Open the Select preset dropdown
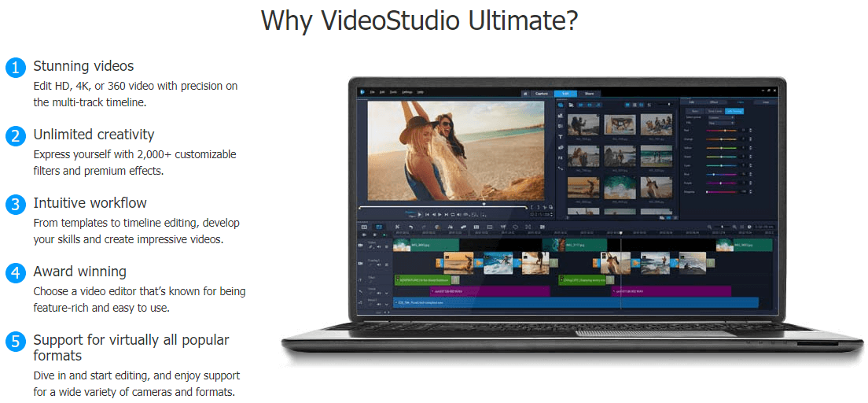Image resolution: width=868 pixels, height=403 pixels. (721, 117)
